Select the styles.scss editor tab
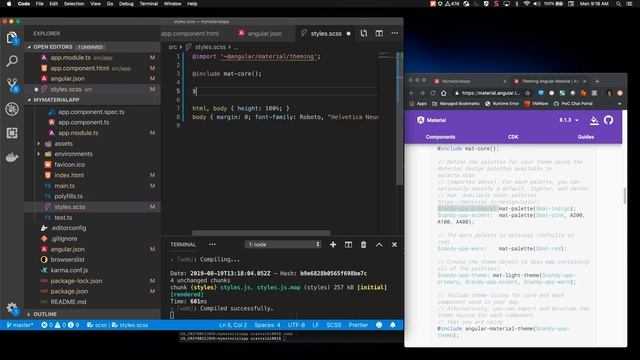This screenshot has width=640, height=360. [325, 33]
